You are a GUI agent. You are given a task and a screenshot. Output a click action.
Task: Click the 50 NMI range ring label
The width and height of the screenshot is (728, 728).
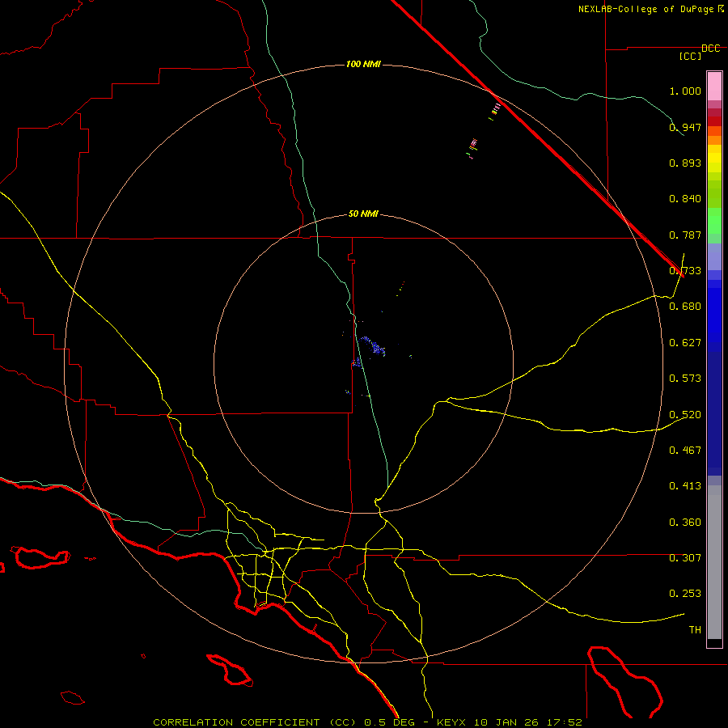[363, 214]
